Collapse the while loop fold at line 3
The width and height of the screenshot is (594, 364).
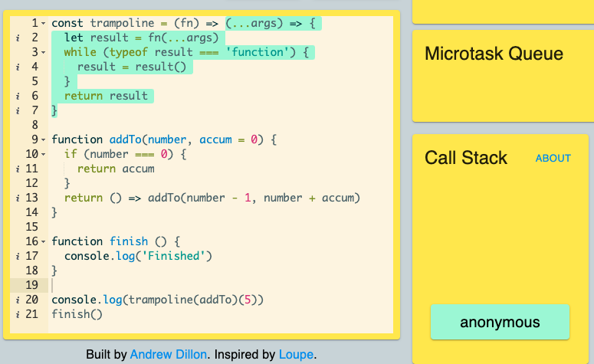(x=43, y=53)
